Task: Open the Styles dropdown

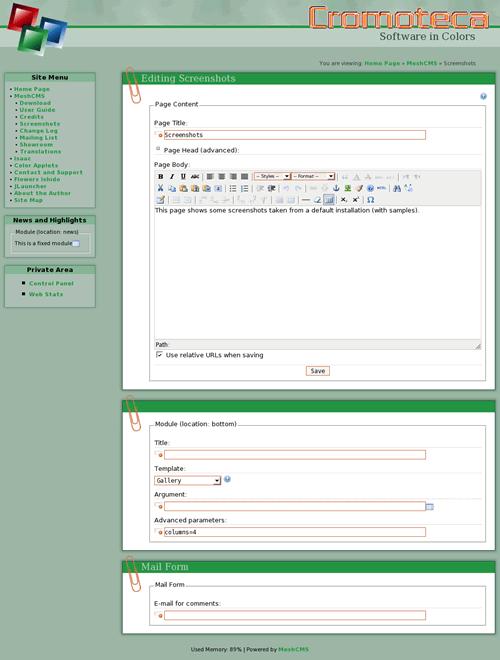Action: click(x=272, y=176)
